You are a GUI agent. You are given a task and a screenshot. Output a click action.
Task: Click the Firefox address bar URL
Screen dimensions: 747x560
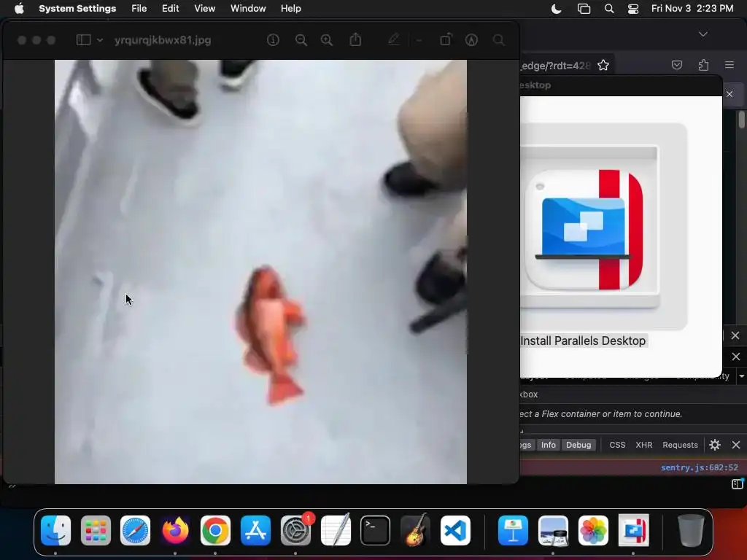555,66
